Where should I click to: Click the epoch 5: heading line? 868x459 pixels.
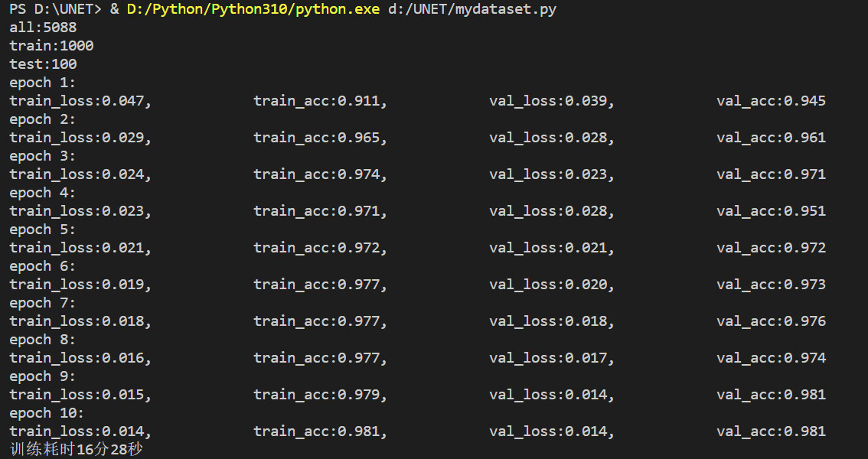coord(43,229)
